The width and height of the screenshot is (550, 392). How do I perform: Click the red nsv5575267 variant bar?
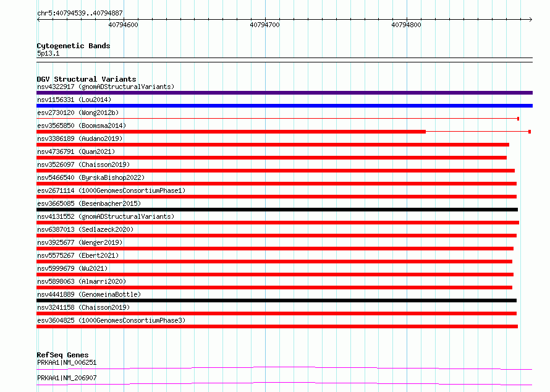click(274, 262)
